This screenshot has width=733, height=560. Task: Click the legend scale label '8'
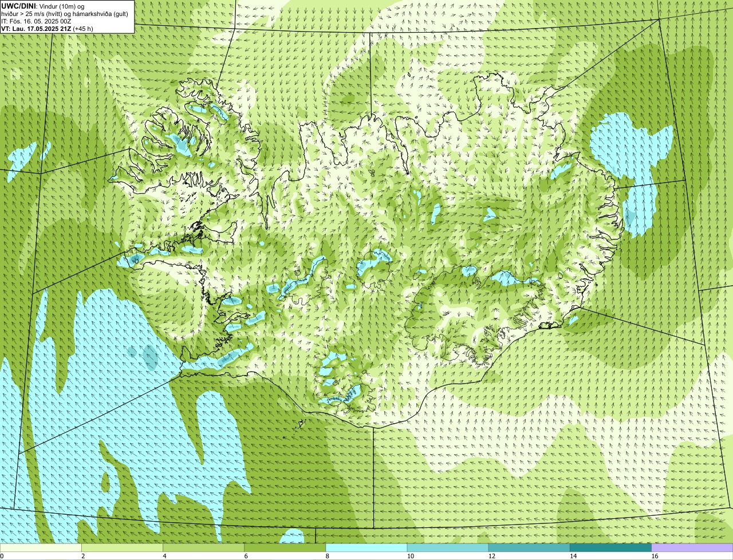[328, 556]
